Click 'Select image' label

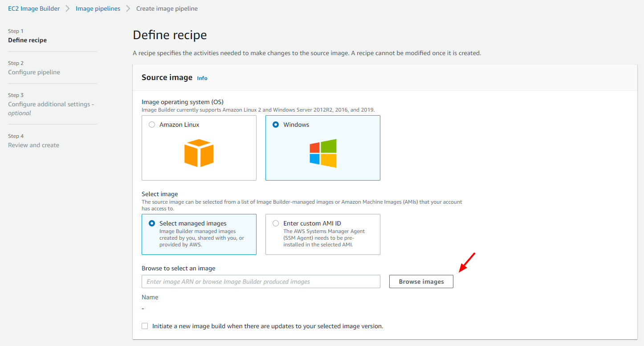point(159,194)
